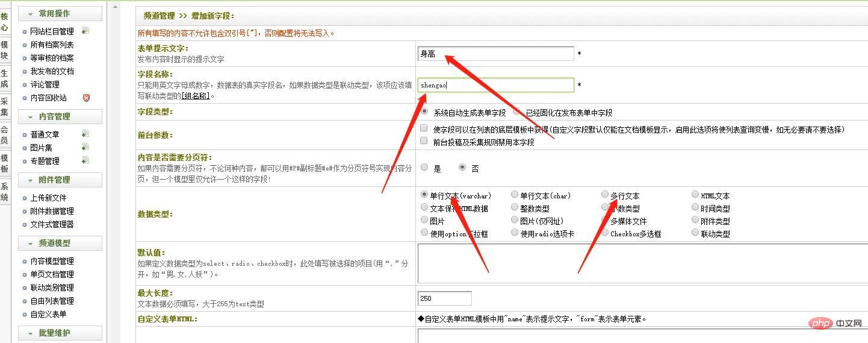Open 自定义表单 link

point(48,314)
